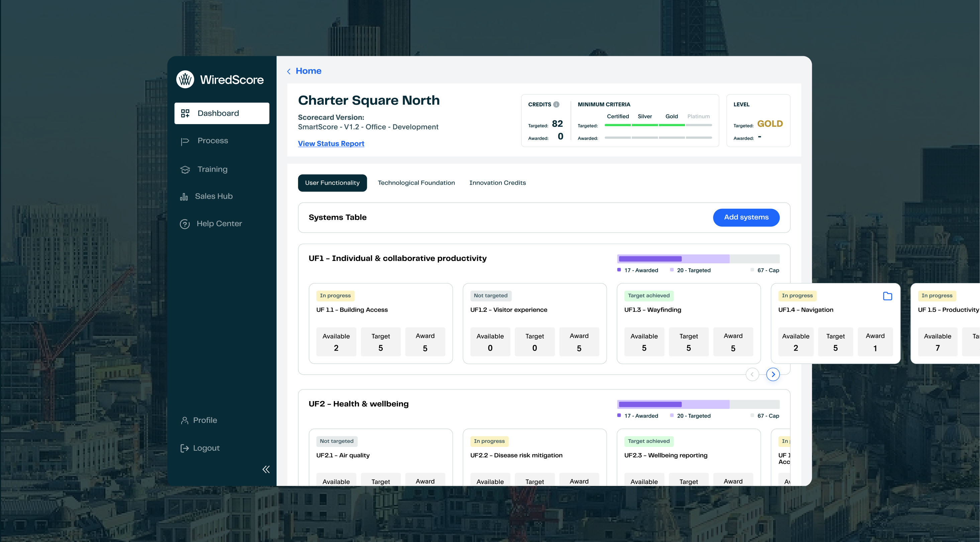Switch to Technological Foundation tab

[416, 183]
